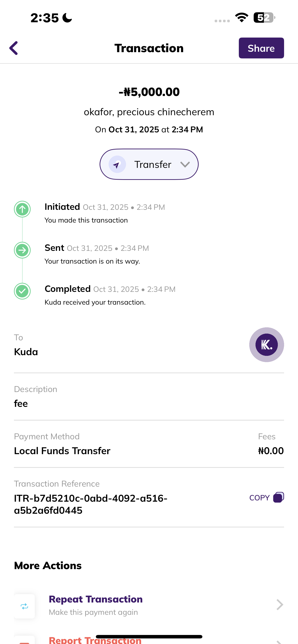Copy the transaction reference text
Screen dimensions: 298x644
click(x=259, y=498)
